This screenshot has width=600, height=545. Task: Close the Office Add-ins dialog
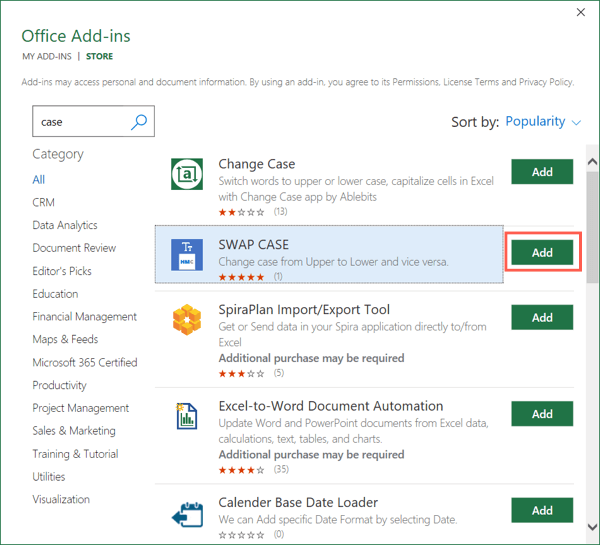coord(582,13)
